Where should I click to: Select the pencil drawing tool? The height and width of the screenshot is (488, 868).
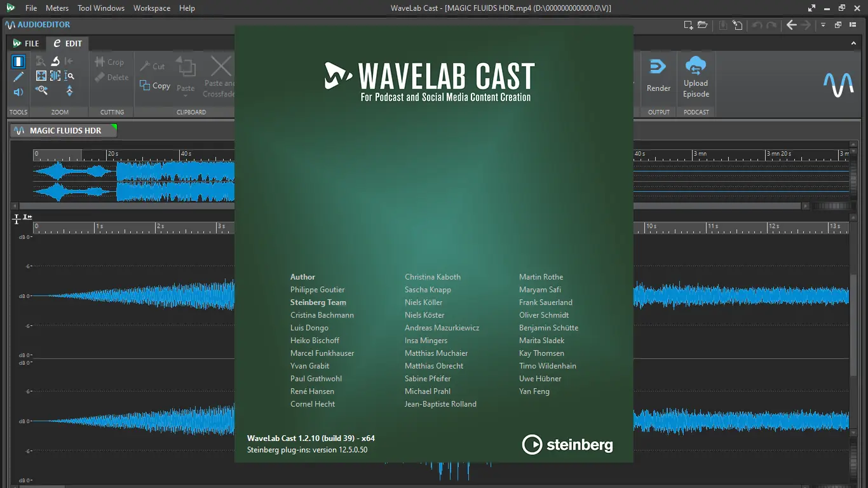pyautogui.click(x=18, y=77)
